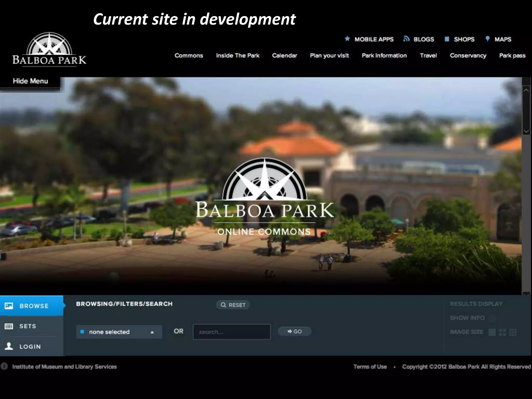Screen dimensions: 532x399
Task: Open the Blogs RSS link
Action: pos(418,39)
